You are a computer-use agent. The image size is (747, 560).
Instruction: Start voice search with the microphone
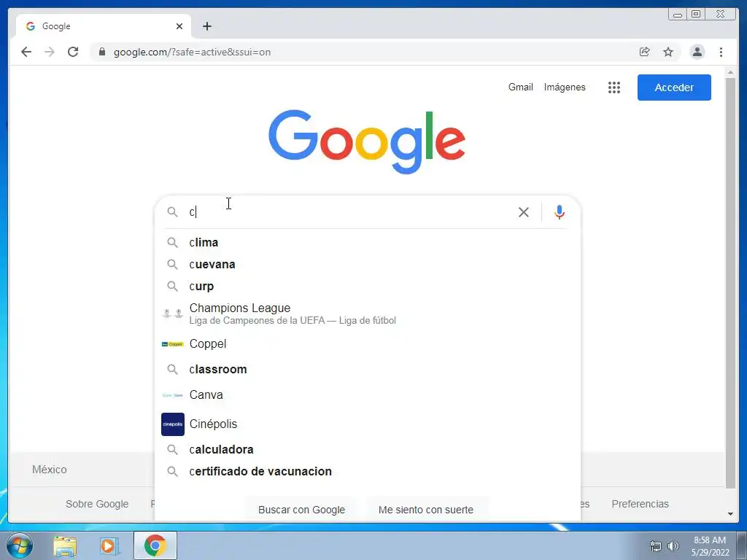[560, 212]
